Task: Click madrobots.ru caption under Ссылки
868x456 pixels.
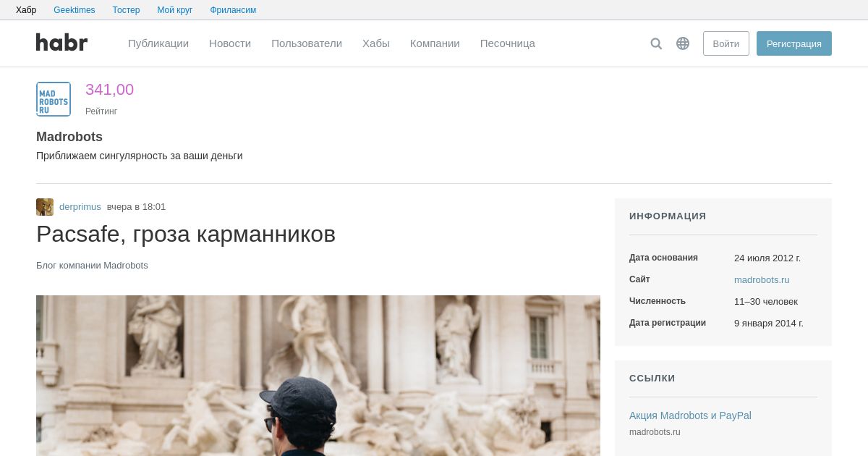Action: click(655, 432)
